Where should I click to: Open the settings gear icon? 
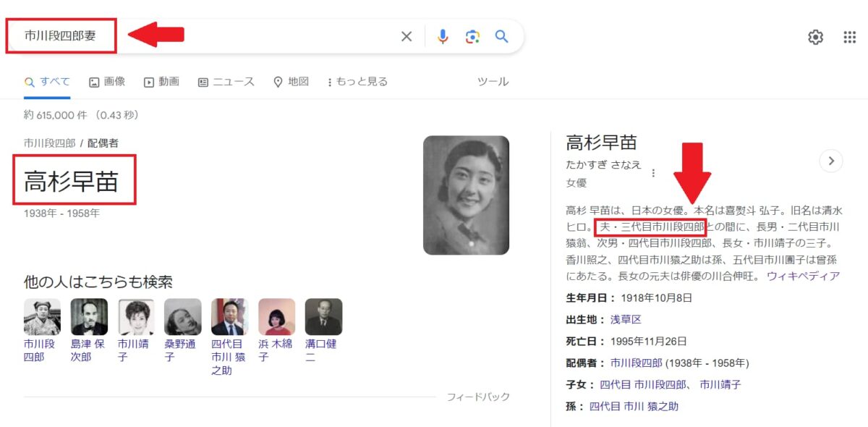click(x=815, y=37)
